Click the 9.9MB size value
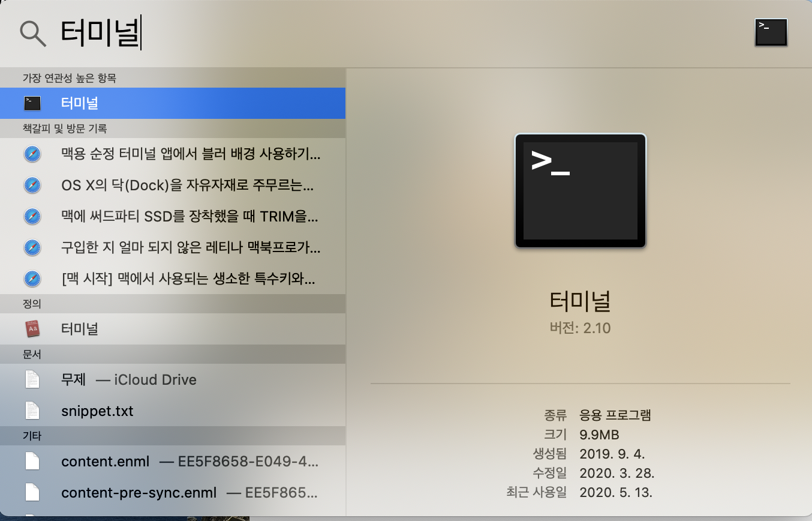This screenshot has height=521, width=812. click(600, 435)
